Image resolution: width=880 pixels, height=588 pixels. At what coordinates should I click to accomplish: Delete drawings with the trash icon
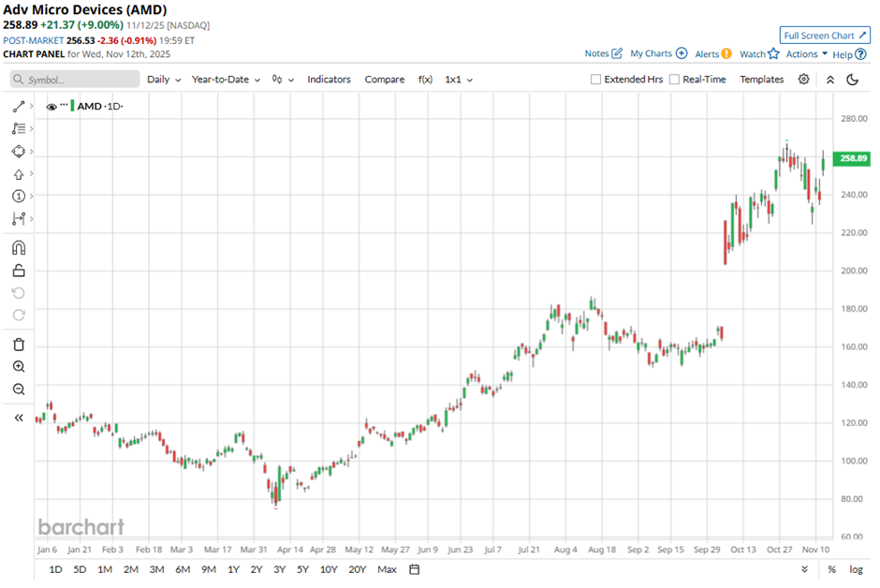[x=19, y=345]
